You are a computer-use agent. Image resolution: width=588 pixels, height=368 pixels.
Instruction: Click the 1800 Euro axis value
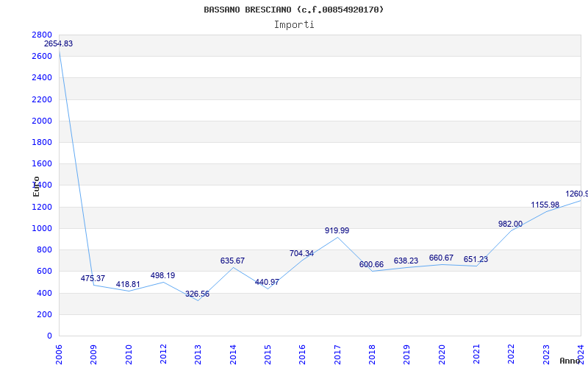click(x=43, y=142)
